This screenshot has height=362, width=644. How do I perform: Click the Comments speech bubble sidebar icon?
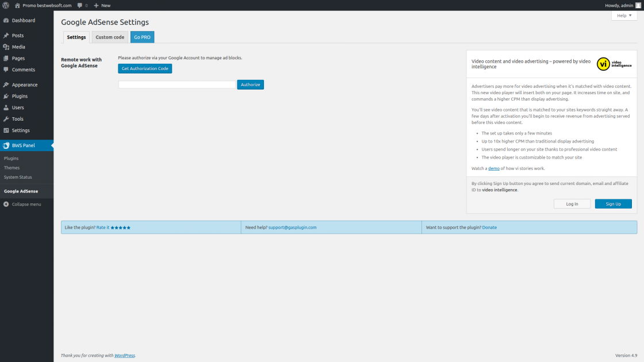tap(6, 70)
